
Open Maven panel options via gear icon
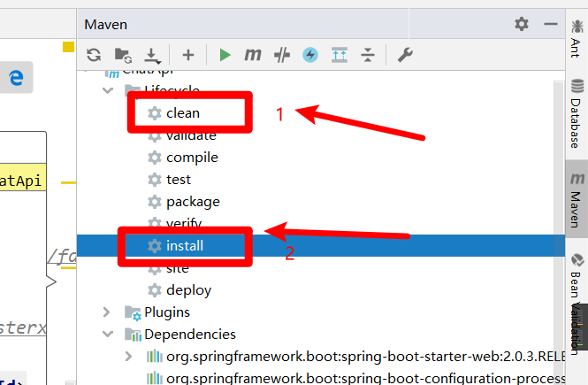(522, 24)
